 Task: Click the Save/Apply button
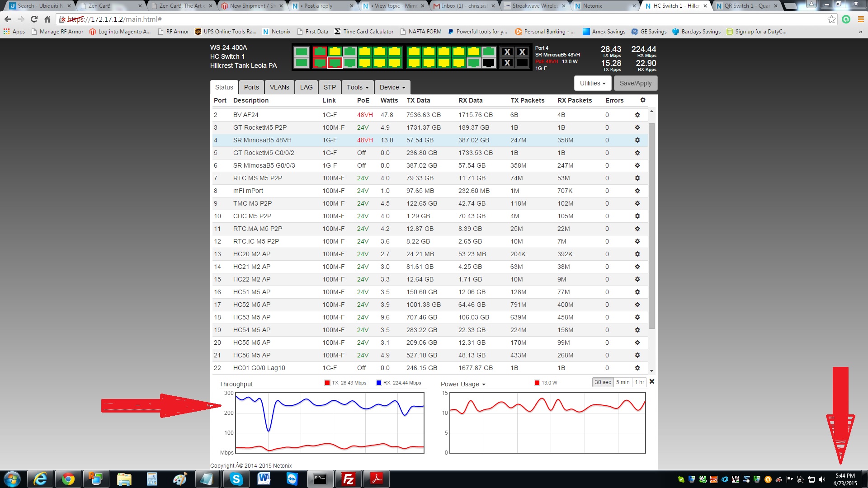point(636,83)
